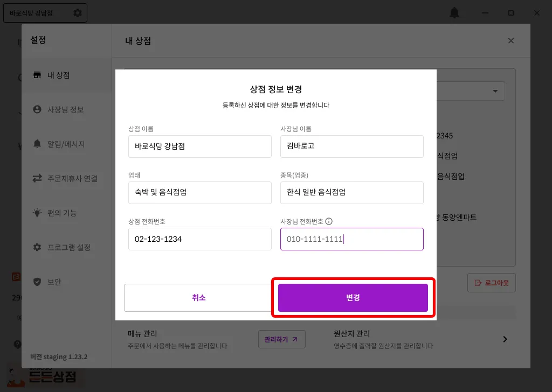Select the 종목(업종) input field

[x=351, y=193]
